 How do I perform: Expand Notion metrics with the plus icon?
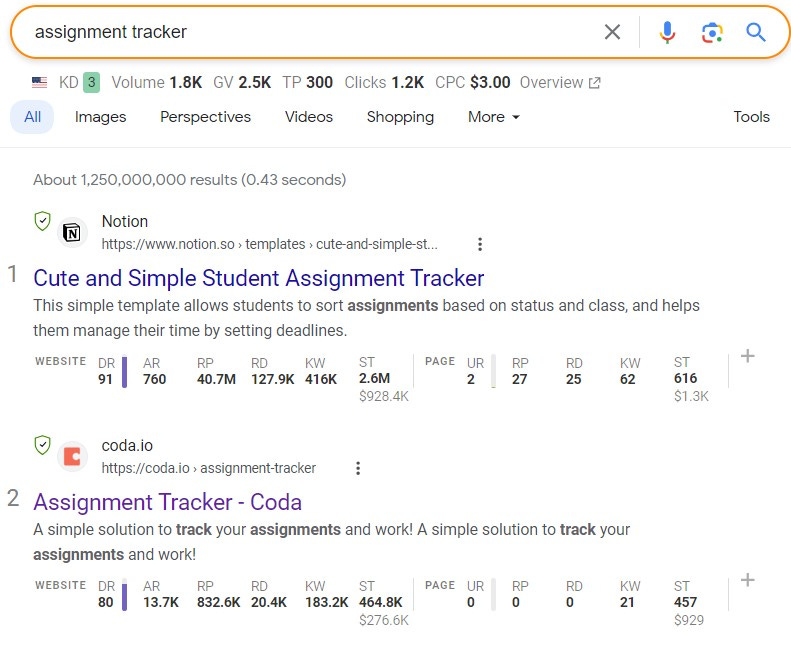pyautogui.click(x=748, y=356)
